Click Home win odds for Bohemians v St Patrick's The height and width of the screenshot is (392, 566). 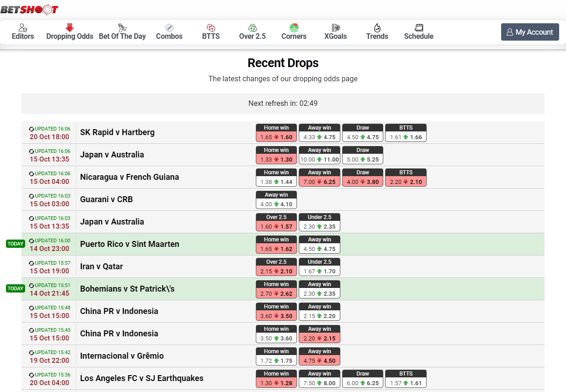(x=276, y=289)
